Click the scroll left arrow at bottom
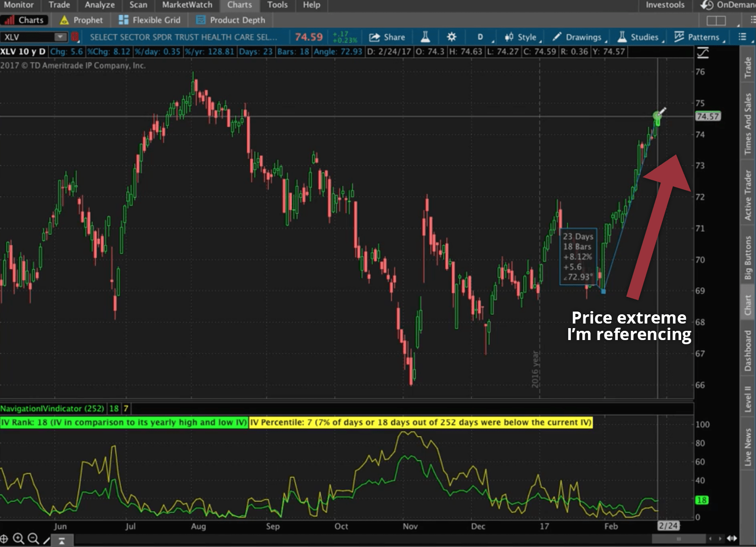This screenshot has height=547, width=756. point(711,539)
